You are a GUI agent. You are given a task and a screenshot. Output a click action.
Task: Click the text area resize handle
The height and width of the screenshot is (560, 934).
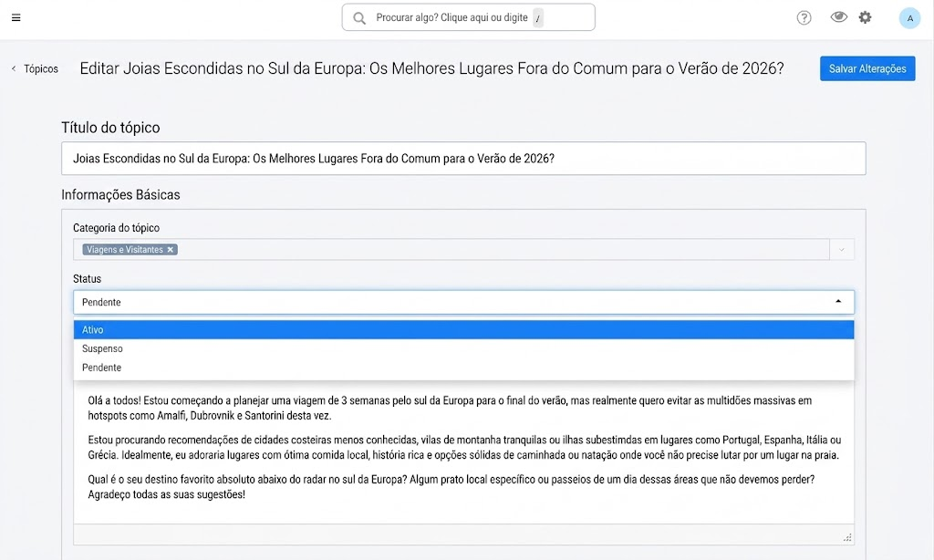(x=847, y=537)
